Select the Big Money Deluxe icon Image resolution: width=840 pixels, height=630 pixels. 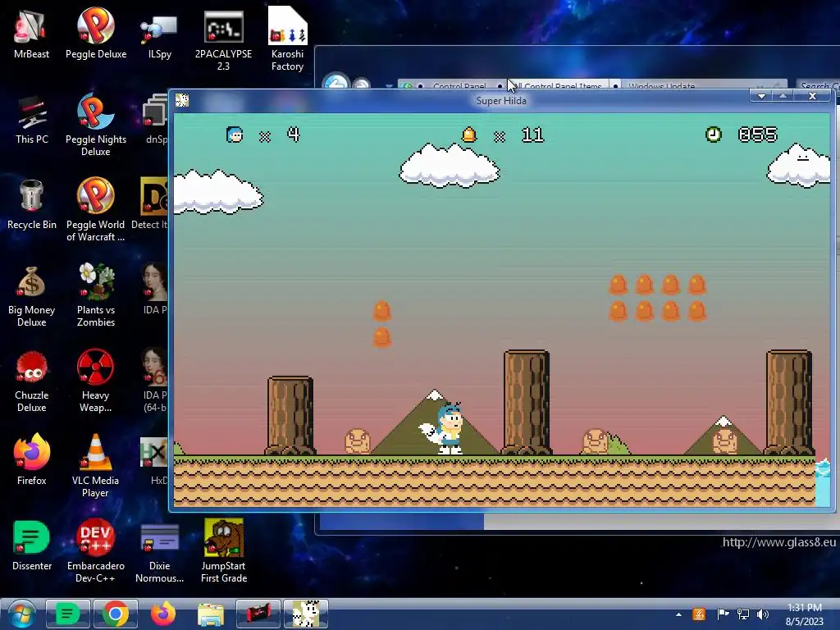coord(32,295)
